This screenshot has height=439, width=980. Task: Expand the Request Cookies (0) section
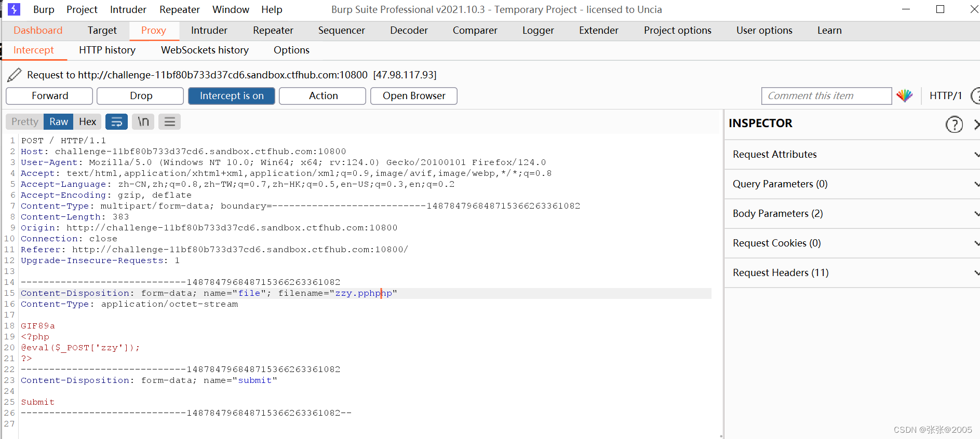852,243
